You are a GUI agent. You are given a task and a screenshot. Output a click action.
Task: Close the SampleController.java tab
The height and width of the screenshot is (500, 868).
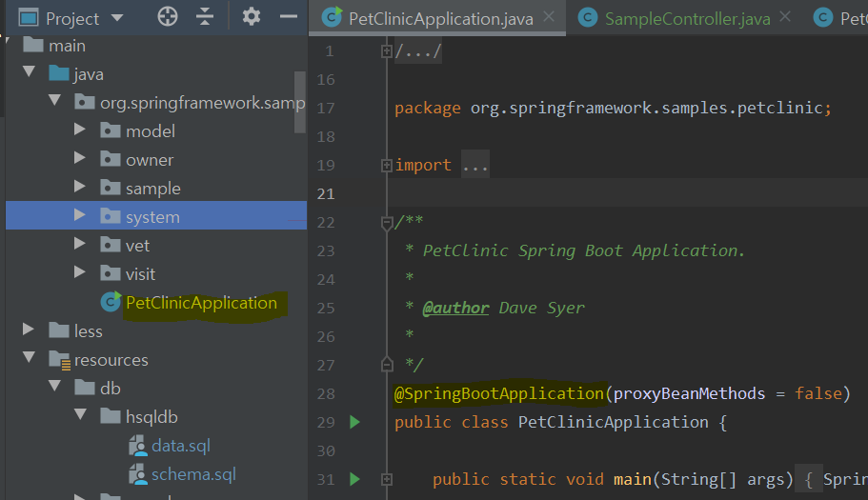(785, 17)
